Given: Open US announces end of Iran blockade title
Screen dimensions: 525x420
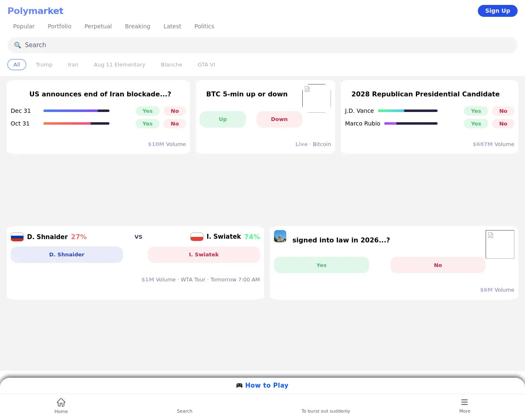Looking at the screenshot, I should click(x=100, y=94).
